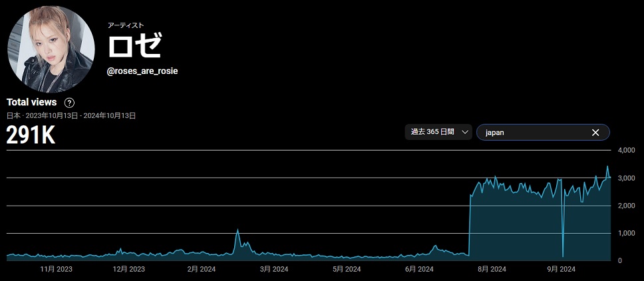Click the artist name ロゼ
Screen dimensions: 644x281
click(x=135, y=46)
